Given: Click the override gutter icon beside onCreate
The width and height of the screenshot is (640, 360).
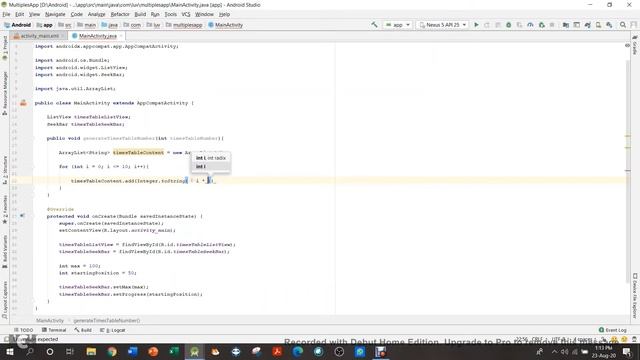Looking at the screenshot, I should 22,216.
